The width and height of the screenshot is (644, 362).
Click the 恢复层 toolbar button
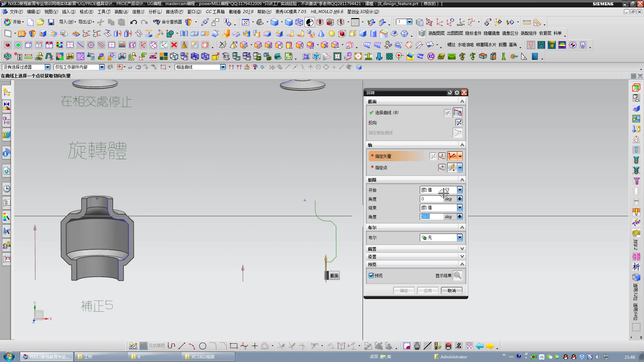coord(545,34)
